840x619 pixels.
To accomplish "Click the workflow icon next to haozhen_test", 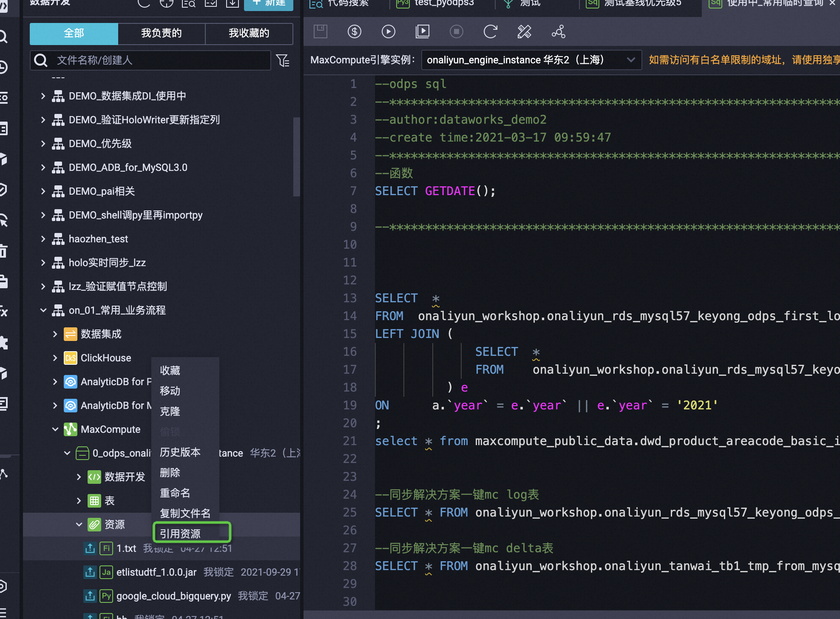I will click(58, 239).
